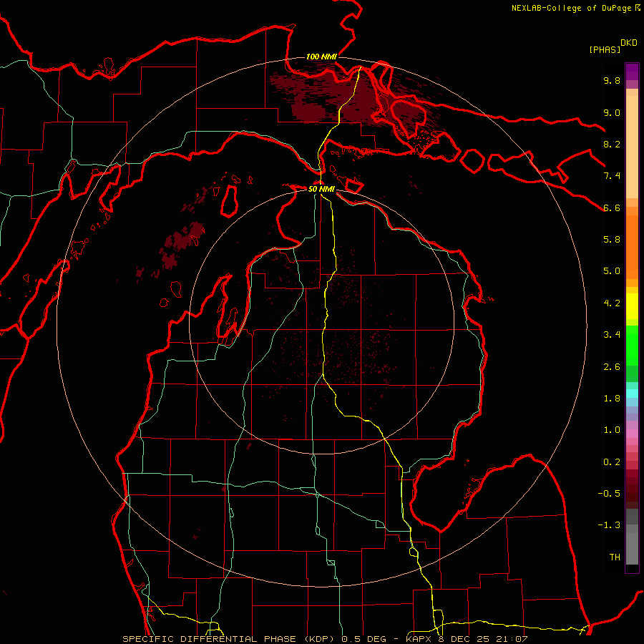Click the -0.5 scale value
The height and width of the screenshot is (644, 644).
[609, 494]
